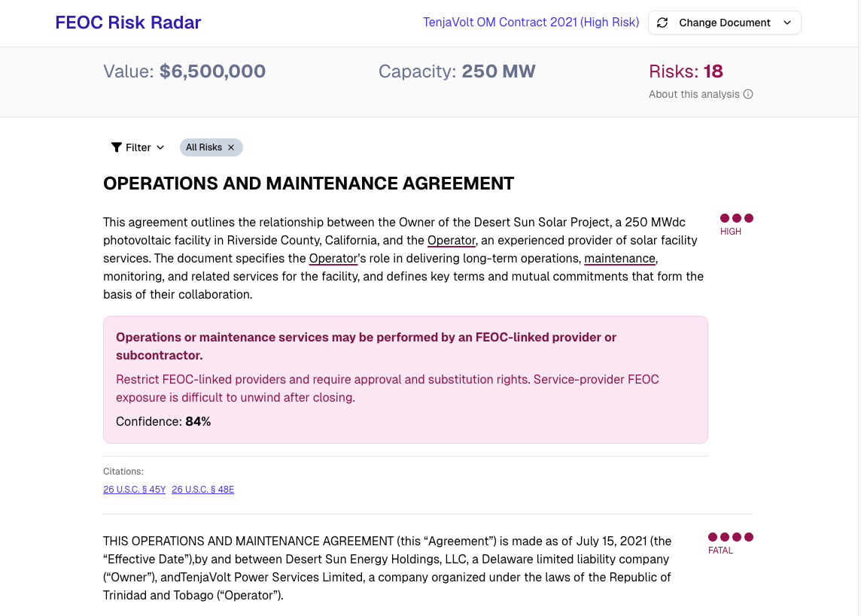Image resolution: width=861 pixels, height=616 pixels.
Task: Select the pink FEOC subcontractor risk card
Action: tap(406, 379)
